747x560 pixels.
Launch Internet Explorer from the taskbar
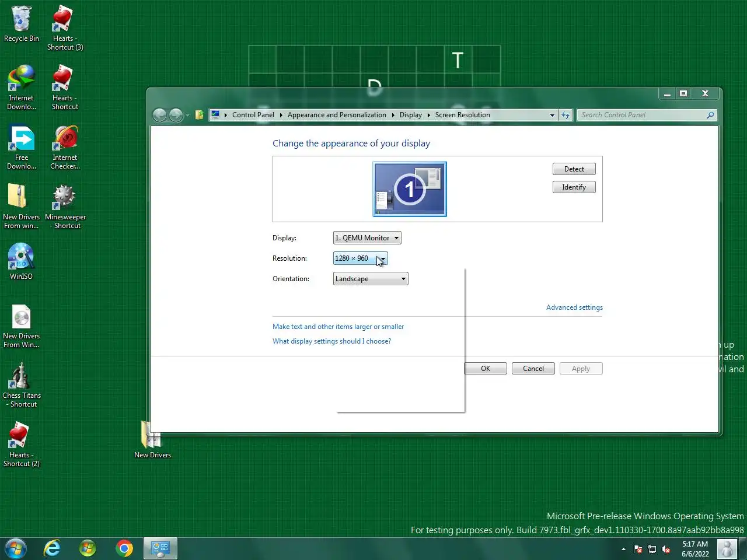pos(52,548)
